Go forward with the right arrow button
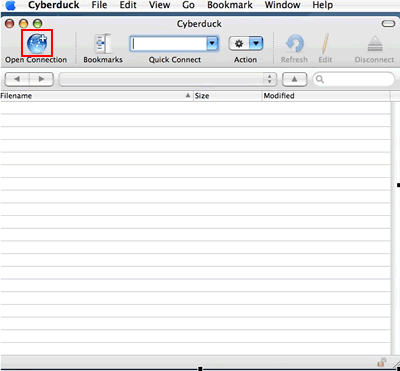Image resolution: width=400 pixels, height=371 pixels. pyautogui.click(x=41, y=79)
